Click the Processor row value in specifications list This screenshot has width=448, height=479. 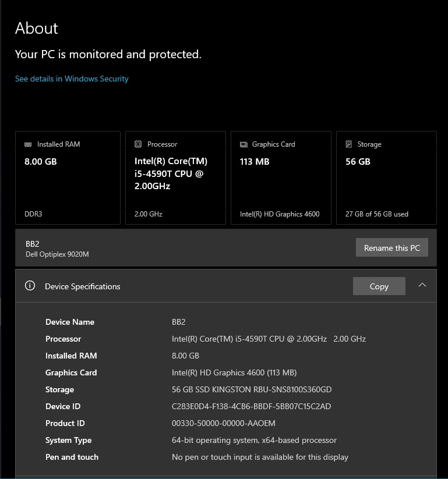[x=269, y=339]
